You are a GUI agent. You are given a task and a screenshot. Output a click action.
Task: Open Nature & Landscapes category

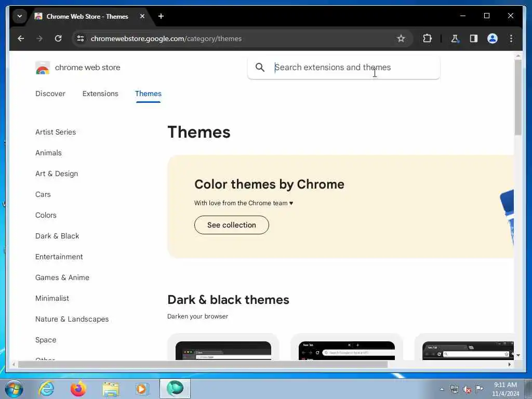(72, 320)
